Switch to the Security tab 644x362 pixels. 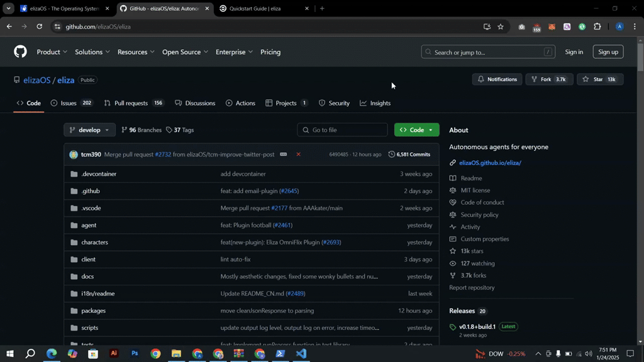coord(335,103)
